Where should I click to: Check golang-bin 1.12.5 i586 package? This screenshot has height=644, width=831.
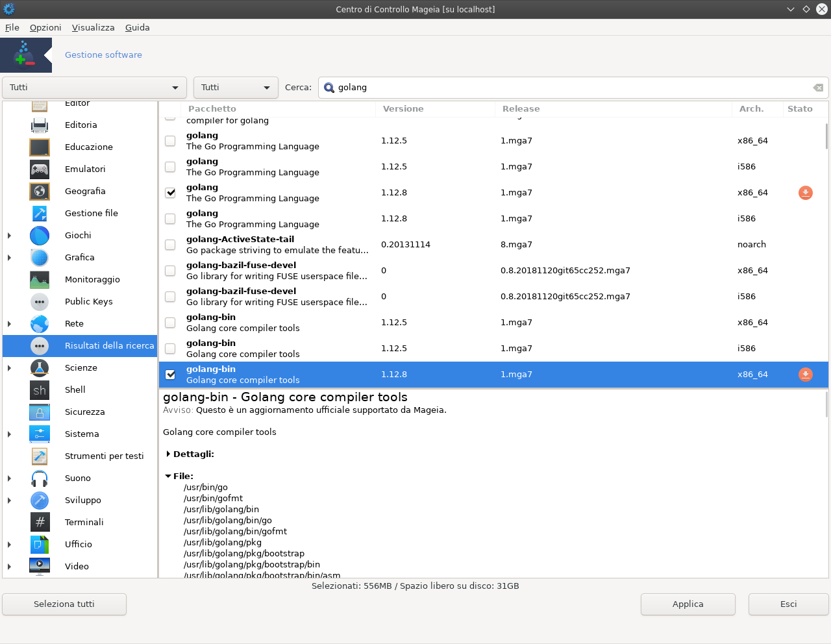tap(170, 349)
